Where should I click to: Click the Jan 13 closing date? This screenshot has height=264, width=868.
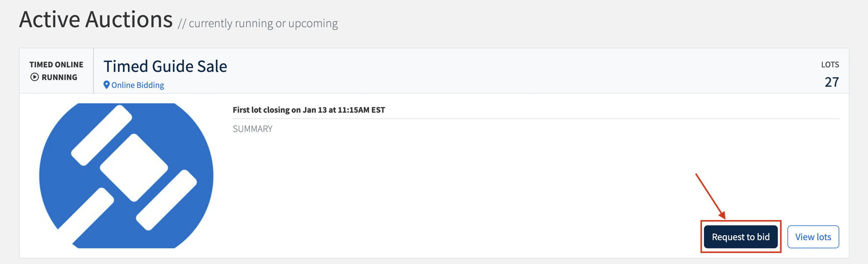coord(315,110)
